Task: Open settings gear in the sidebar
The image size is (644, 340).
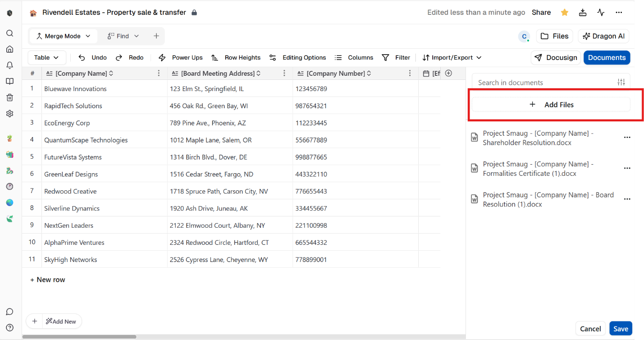Action: (x=9, y=114)
